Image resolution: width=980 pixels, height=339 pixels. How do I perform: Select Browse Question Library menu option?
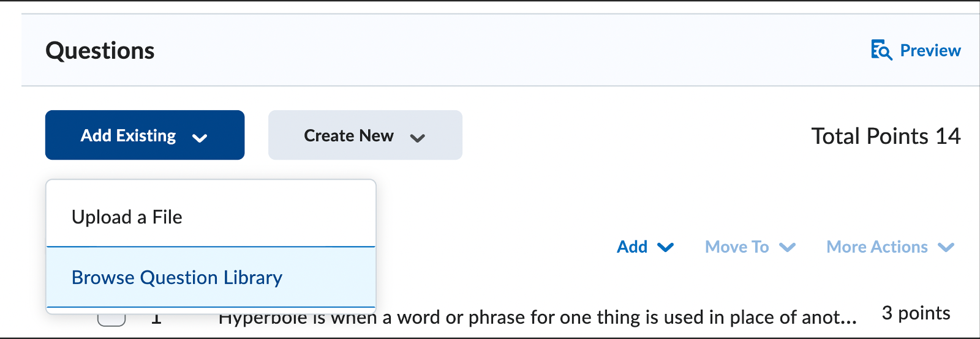click(177, 278)
